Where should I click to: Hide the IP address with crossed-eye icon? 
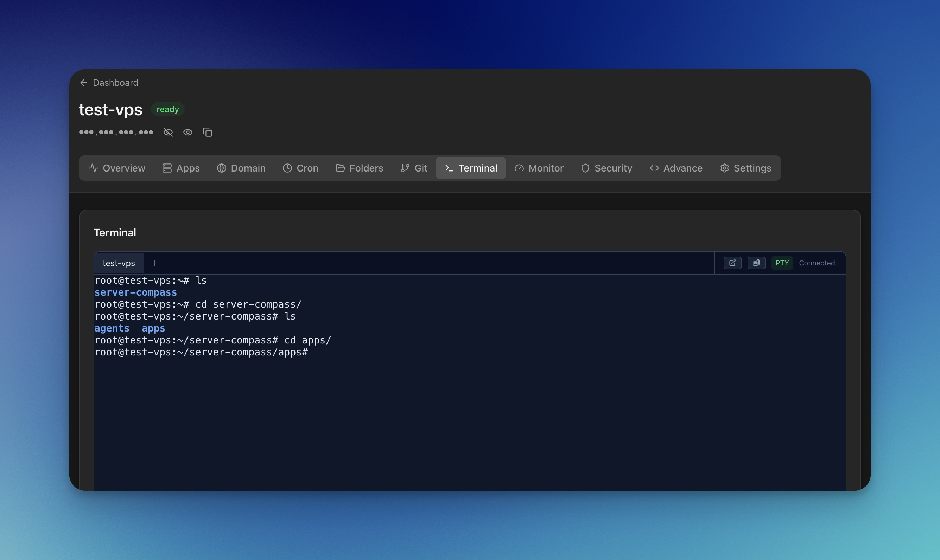(x=168, y=132)
